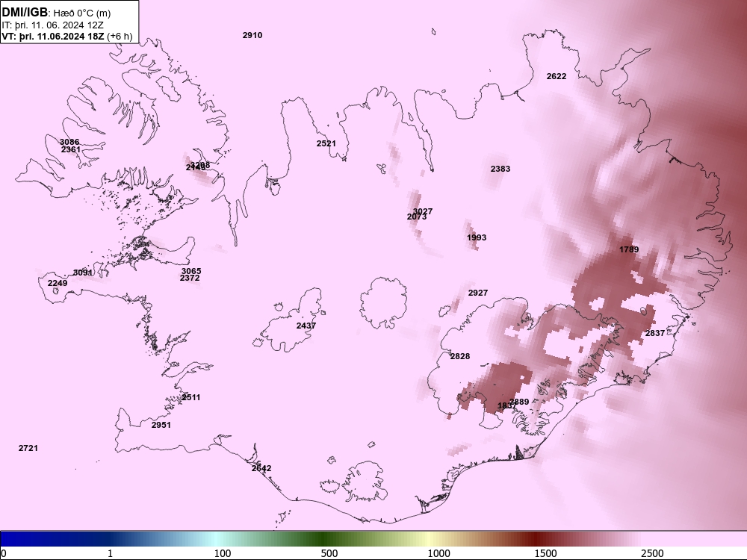Click the value 2837 near the east coast
Image resolution: width=747 pixels, height=560 pixels.
[x=655, y=333]
